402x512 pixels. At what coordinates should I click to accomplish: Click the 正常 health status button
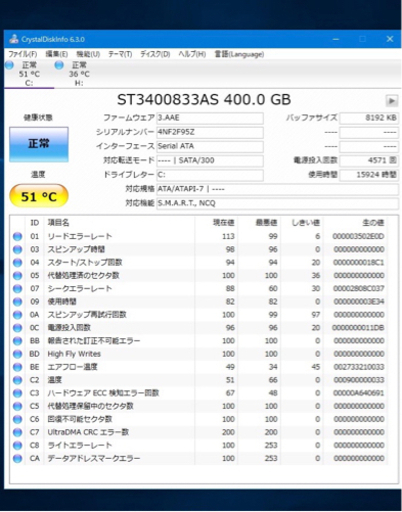coord(39,144)
